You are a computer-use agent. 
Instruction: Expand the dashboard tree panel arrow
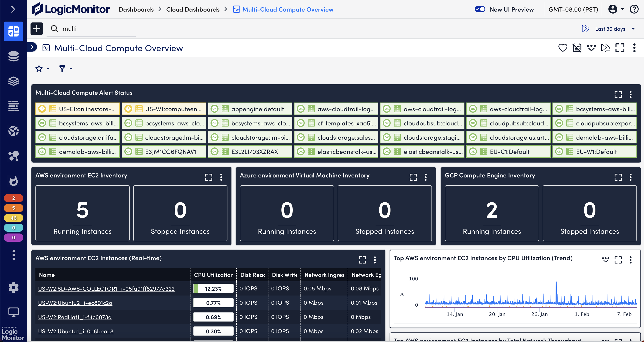(x=32, y=47)
